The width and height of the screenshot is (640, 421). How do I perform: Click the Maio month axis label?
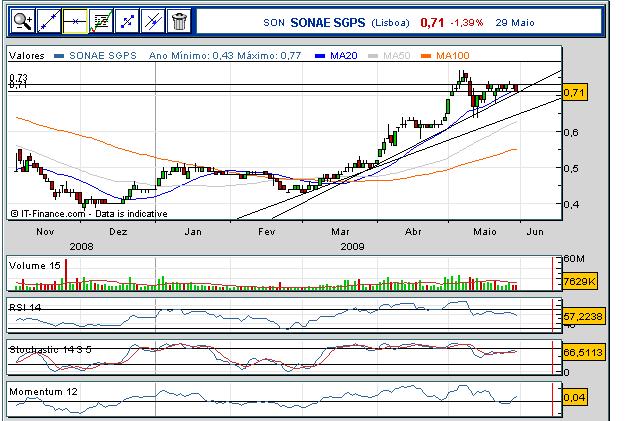[x=485, y=232]
